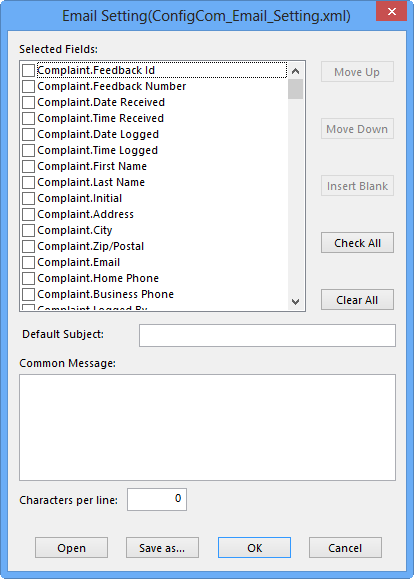The height and width of the screenshot is (579, 414).
Task: Check the Complaint.Email checkbox
Action: (28, 262)
